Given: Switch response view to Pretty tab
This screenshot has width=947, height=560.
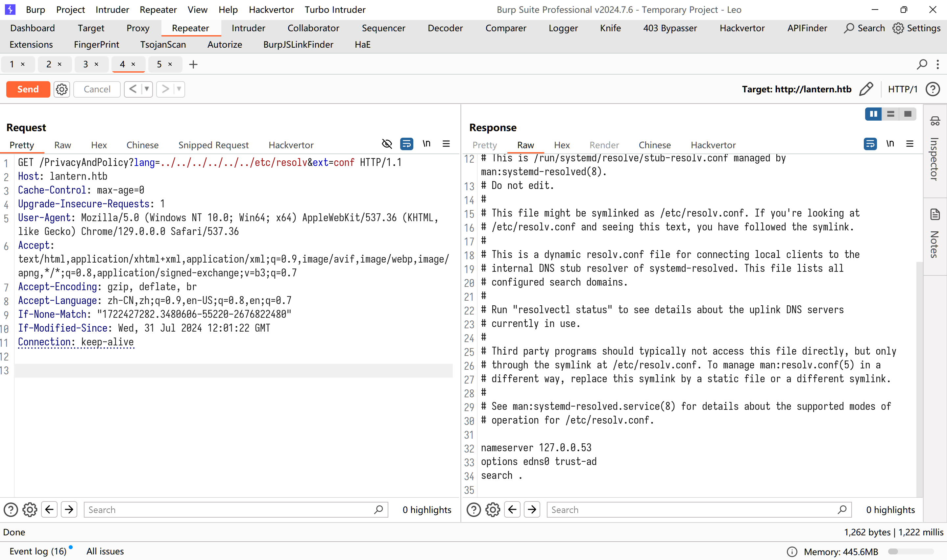Looking at the screenshot, I should tap(485, 145).
